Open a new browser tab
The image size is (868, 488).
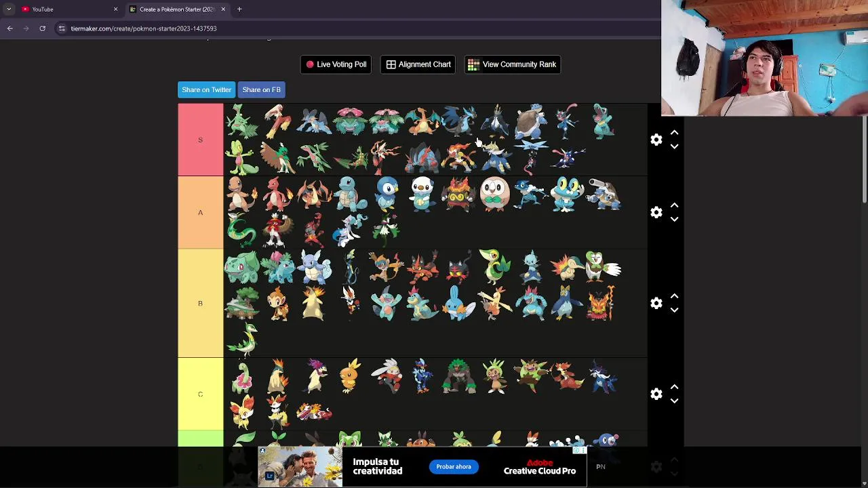[x=239, y=9]
